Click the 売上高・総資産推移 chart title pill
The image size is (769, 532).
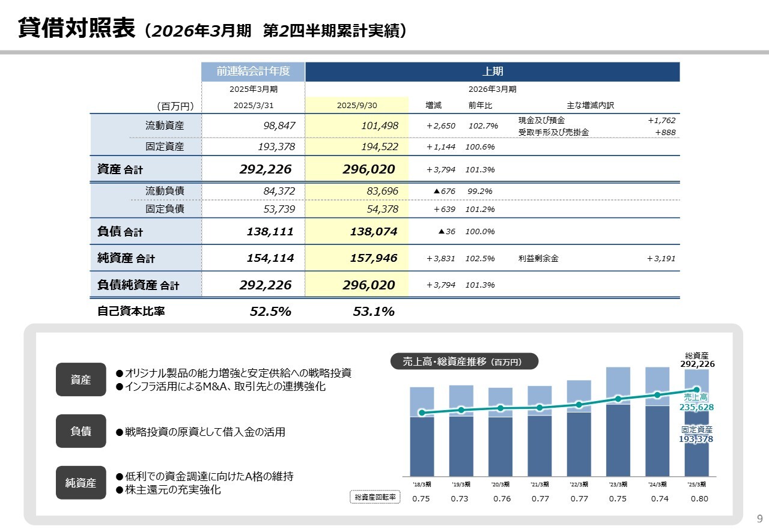464,361
